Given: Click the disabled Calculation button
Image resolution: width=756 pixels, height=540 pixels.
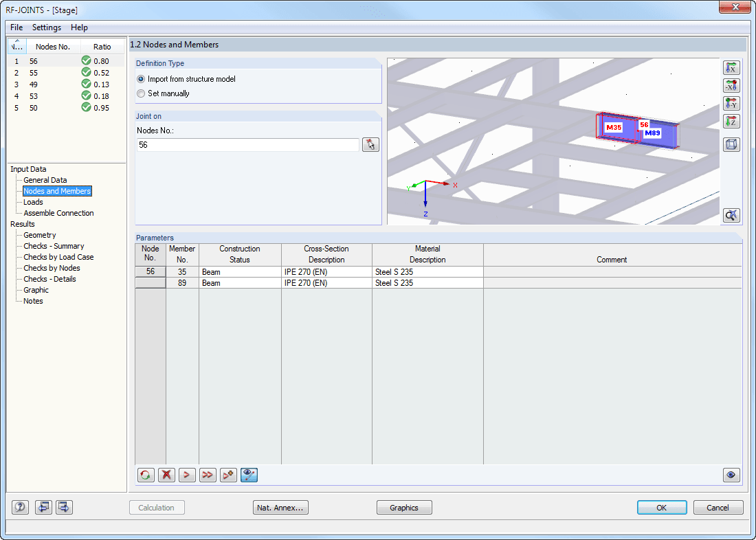Looking at the screenshot, I should coord(157,508).
